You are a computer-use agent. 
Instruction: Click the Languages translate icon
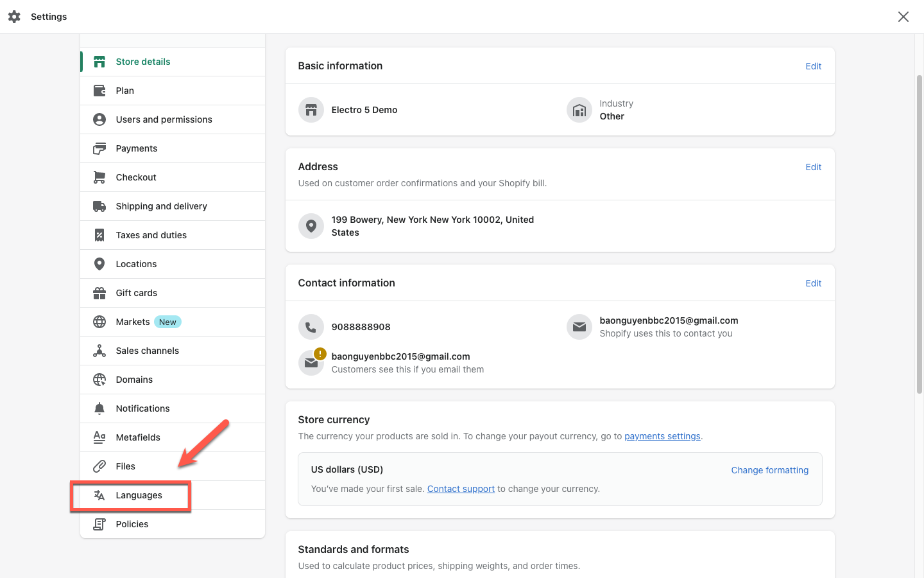pyautogui.click(x=99, y=495)
